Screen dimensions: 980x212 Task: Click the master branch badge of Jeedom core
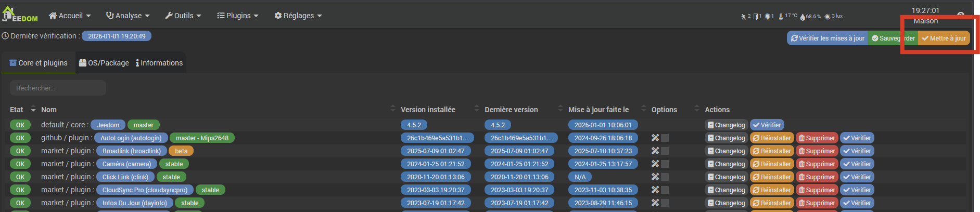[x=143, y=125]
